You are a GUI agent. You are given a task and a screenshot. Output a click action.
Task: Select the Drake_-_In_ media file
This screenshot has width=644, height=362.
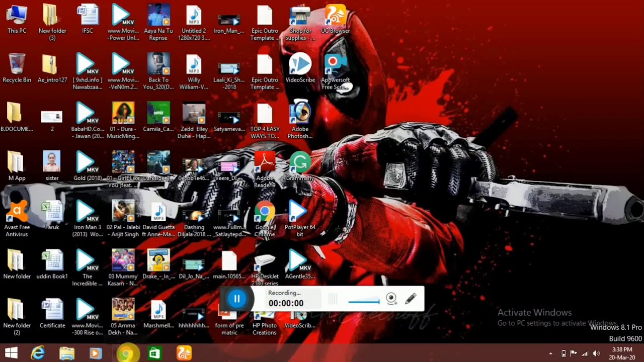click(x=158, y=264)
